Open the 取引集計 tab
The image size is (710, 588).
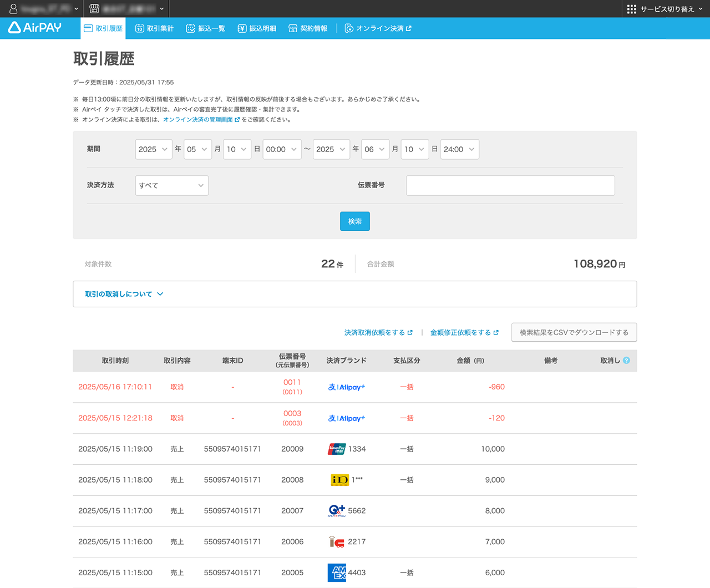point(155,28)
